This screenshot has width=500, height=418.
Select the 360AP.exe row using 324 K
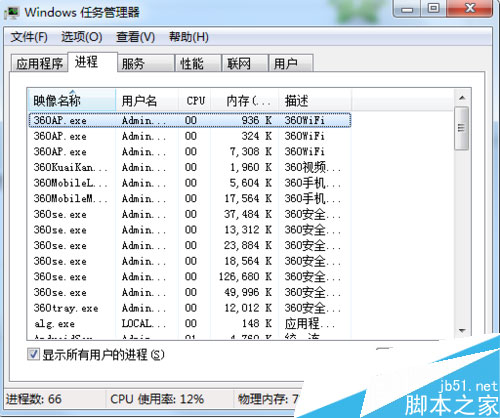pyautogui.click(x=190, y=136)
